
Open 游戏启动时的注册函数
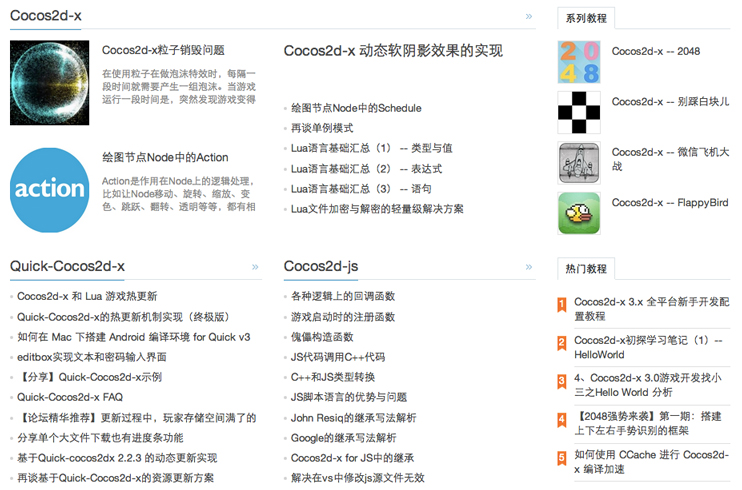[x=343, y=317]
